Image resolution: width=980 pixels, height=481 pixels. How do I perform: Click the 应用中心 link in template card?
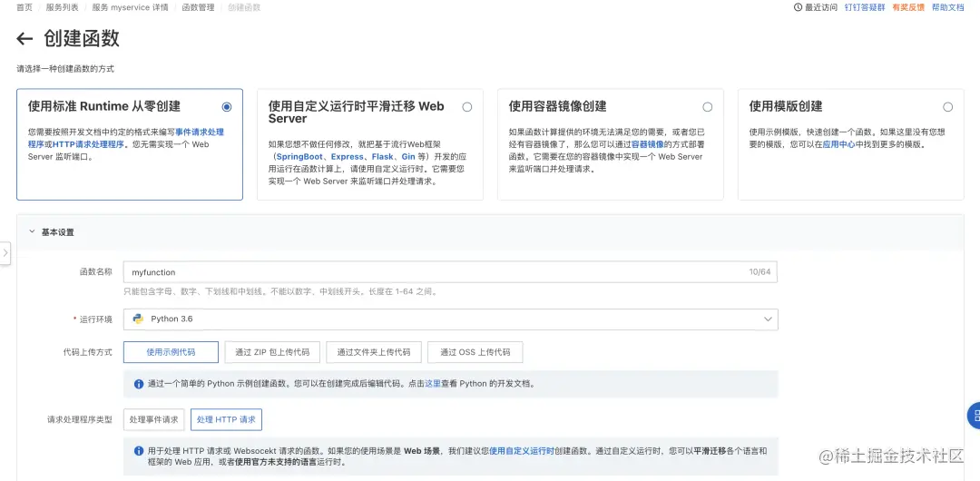point(838,144)
